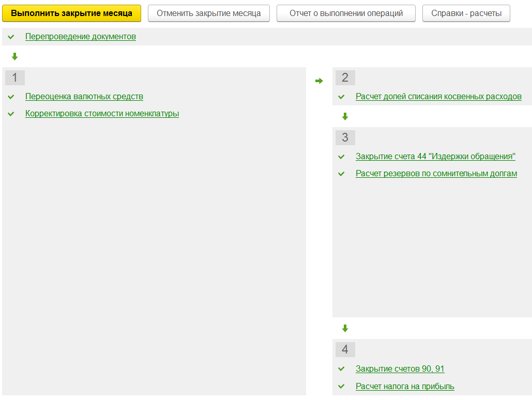This screenshot has height=400, width=532.
Task: Open "Закрытие счета 44 Издержки обращения" link
Action: point(435,157)
